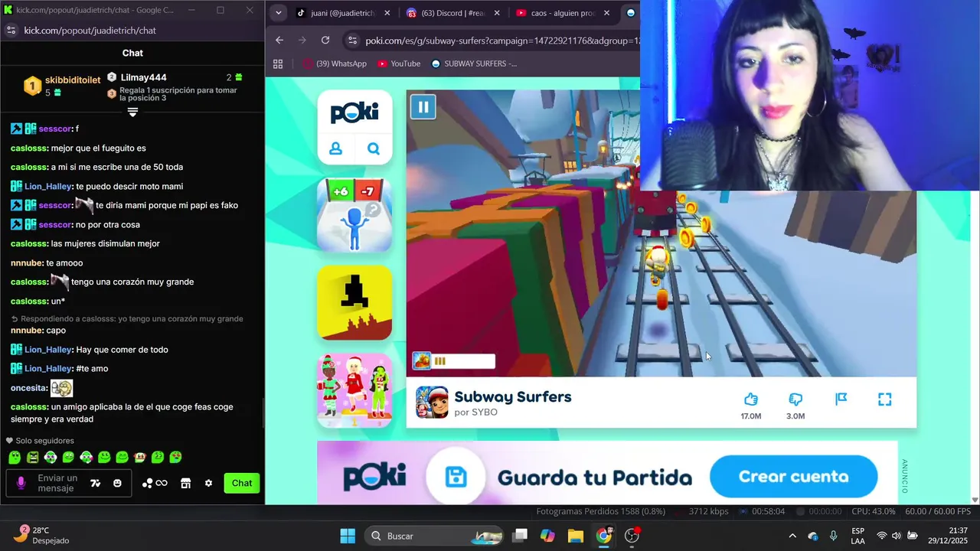Click Lion_Halley in '#te amo' message
980x551 pixels.
click(47, 368)
